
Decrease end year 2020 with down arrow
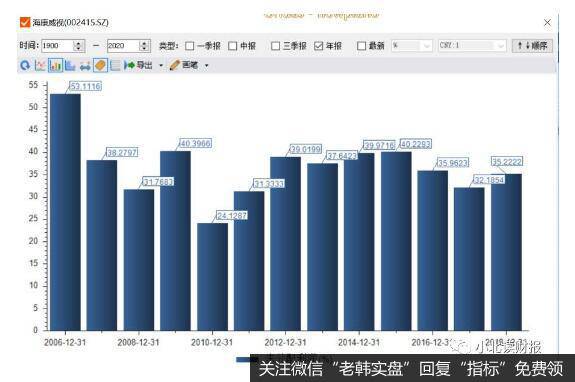(x=144, y=49)
